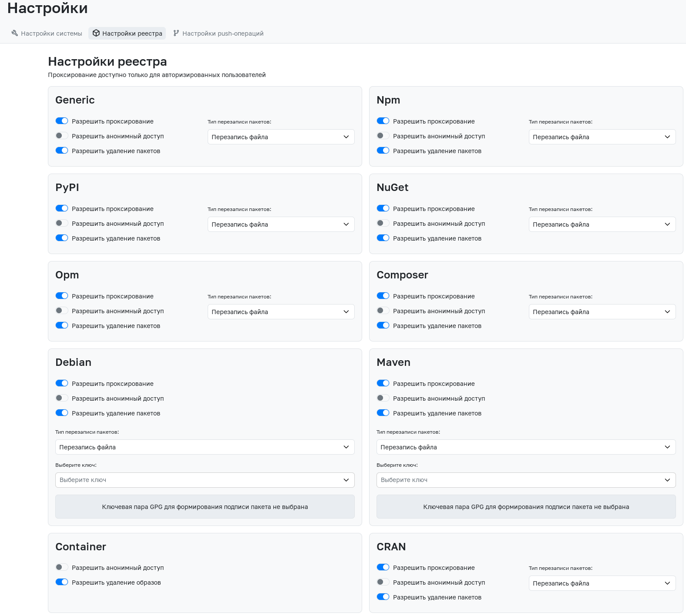Screen dimensions: 686x616
Task: Click the Debian GPG key pair notice
Action: pyautogui.click(x=205, y=507)
